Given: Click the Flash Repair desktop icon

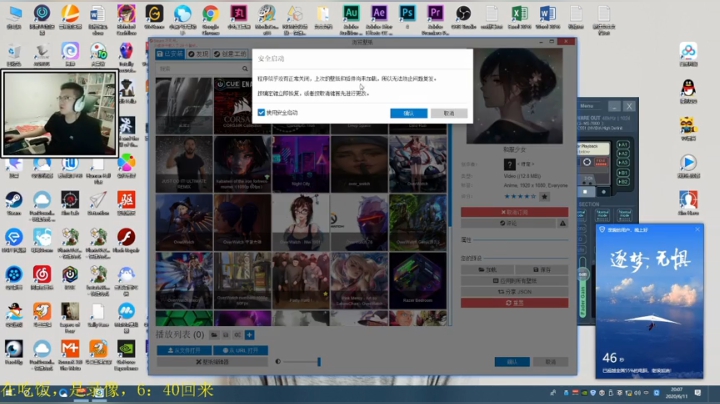Looking at the screenshot, I should pyautogui.click(x=126, y=241).
